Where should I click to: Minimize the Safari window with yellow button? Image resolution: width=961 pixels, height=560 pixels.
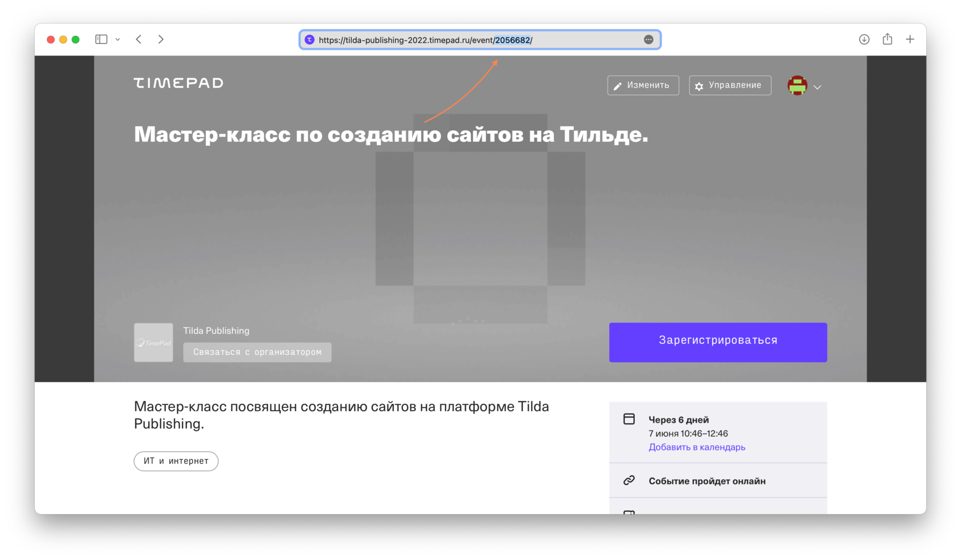click(63, 39)
